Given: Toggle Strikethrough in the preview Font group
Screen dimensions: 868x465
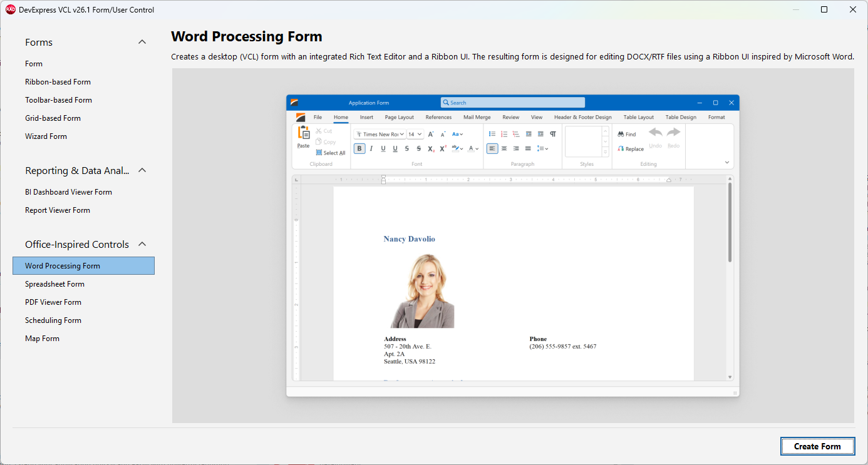Looking at the screenshot, I should pos(407,148).
